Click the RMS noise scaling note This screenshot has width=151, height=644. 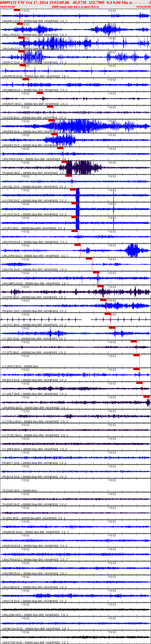click(x=75, y=7)
